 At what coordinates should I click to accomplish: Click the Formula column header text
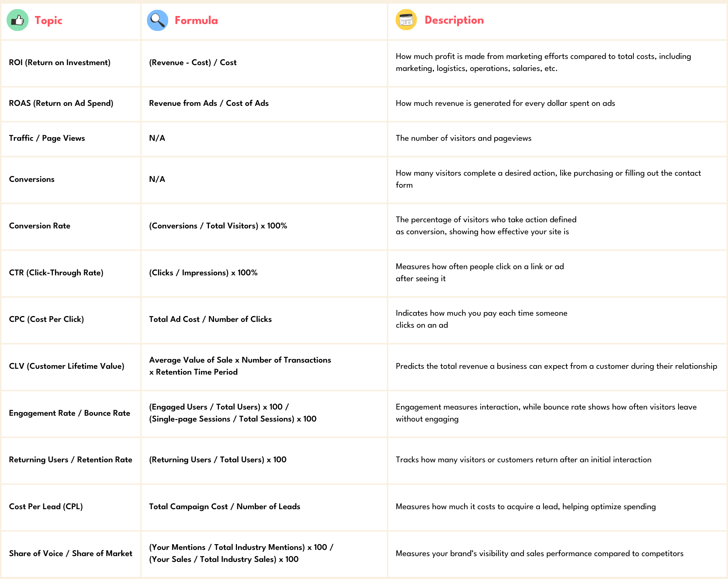[196, 20]
